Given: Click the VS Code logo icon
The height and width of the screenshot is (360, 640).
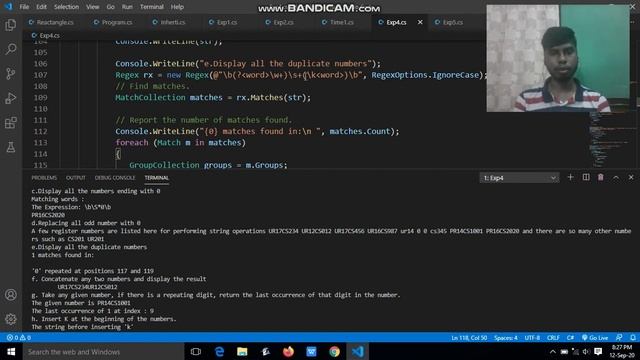Looking at the screenshot, I should tap(9, 7).
